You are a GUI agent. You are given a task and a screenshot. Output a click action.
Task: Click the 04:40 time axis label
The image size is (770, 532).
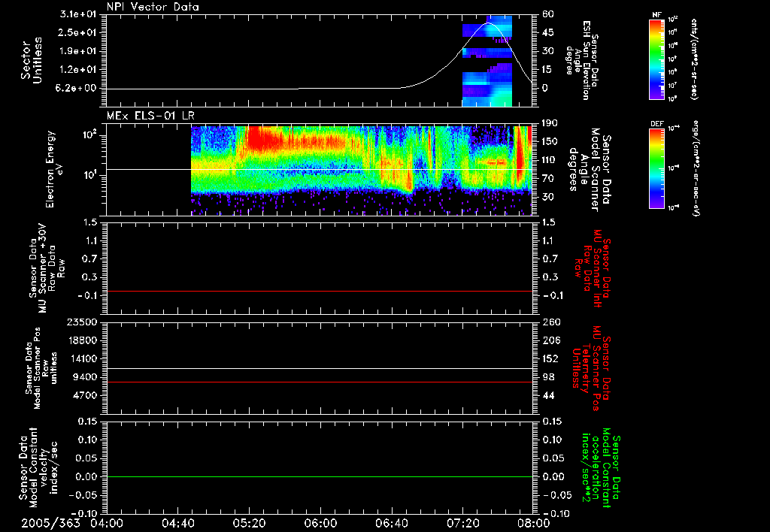[177, 523]
